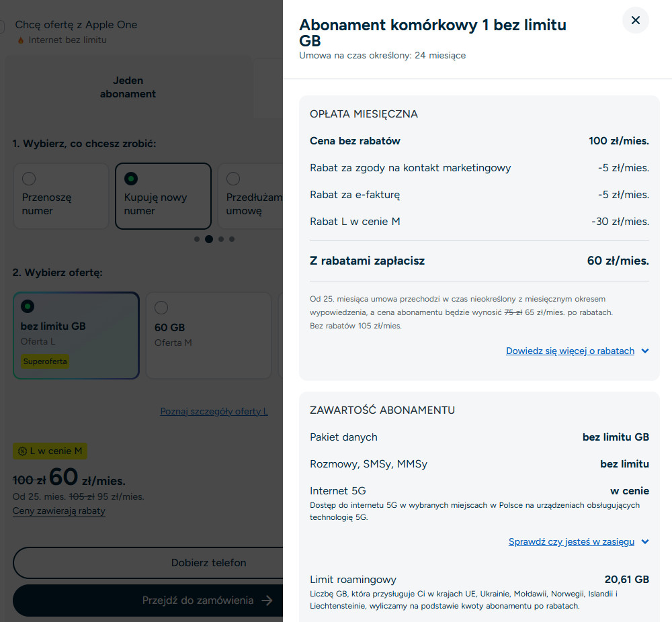This screenshot has width=672, height=622.
Task: Pick the "Kupuję nowy numer" radio option
Action: (x=131, y=179)
